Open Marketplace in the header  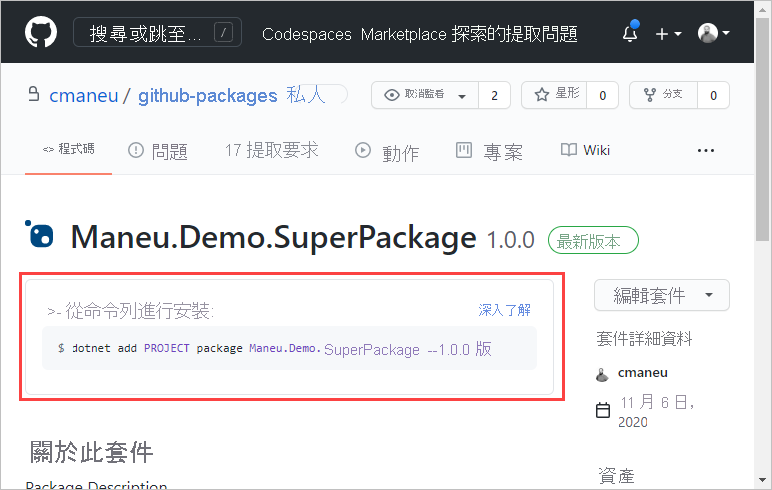pos(403,34)
